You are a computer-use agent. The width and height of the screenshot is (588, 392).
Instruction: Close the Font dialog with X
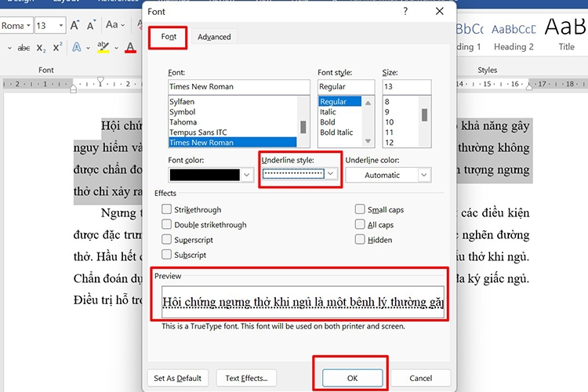[x=440, y=11]
